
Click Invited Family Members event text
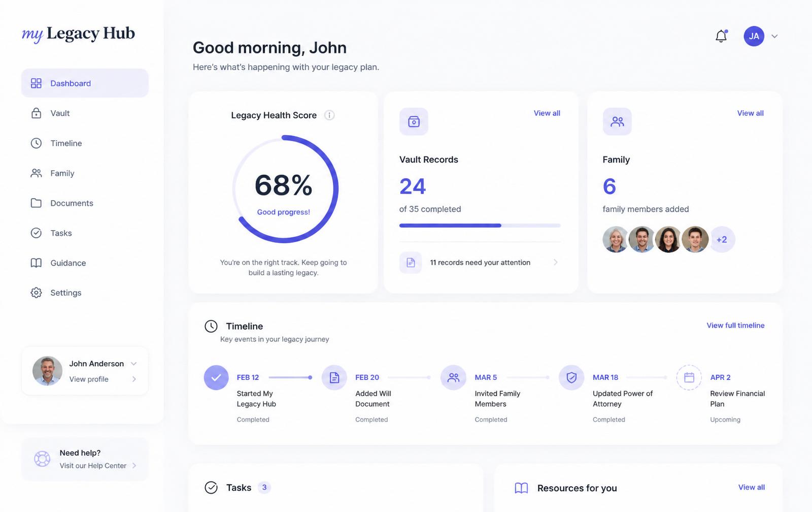pyautogui.click(x=497, y=399)
